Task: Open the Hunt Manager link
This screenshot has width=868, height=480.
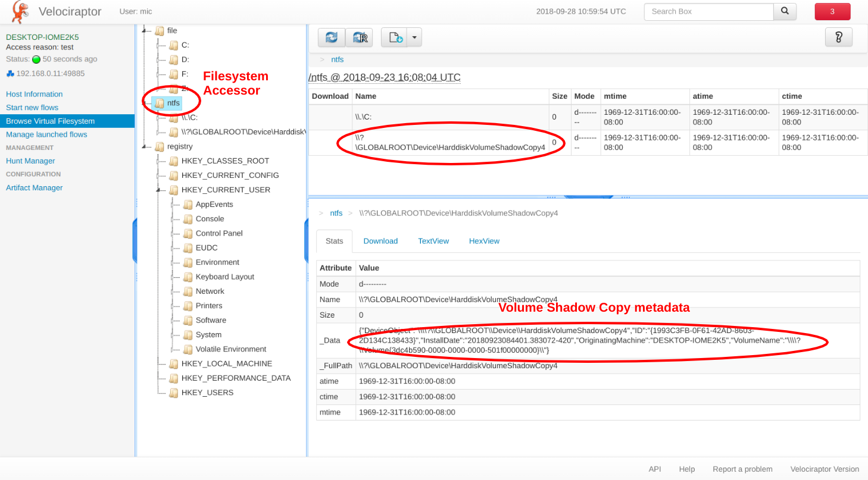Action: point(30,161)
